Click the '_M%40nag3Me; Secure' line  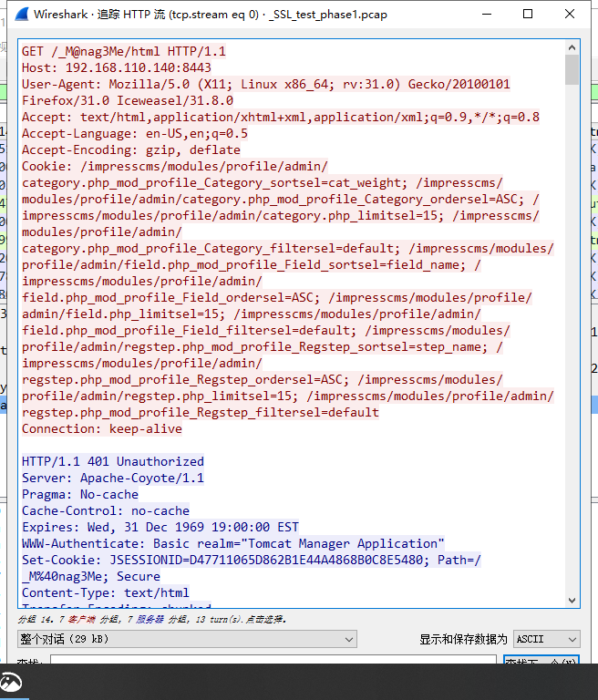(x=91, y=577)
